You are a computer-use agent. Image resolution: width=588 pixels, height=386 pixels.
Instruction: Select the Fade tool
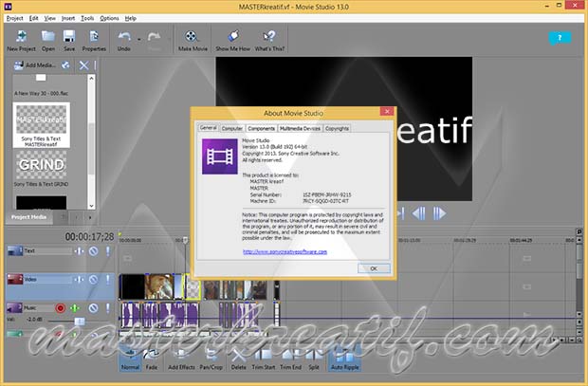(x=152, y=359)
